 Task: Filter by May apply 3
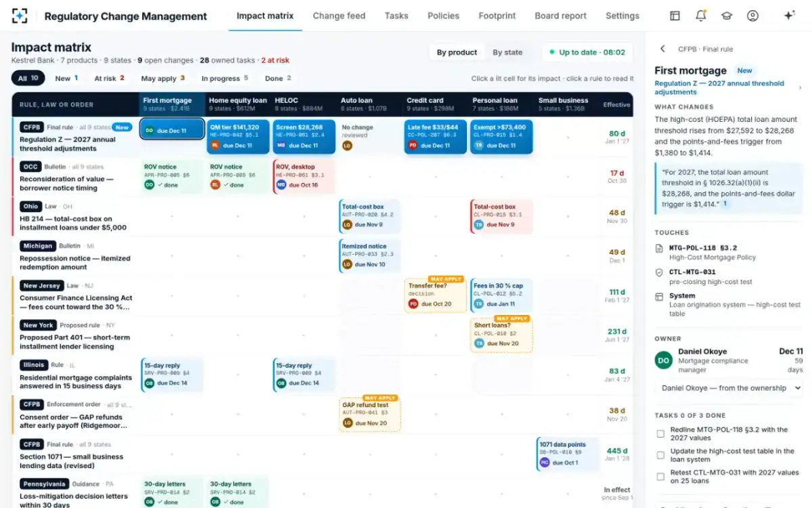162,79
